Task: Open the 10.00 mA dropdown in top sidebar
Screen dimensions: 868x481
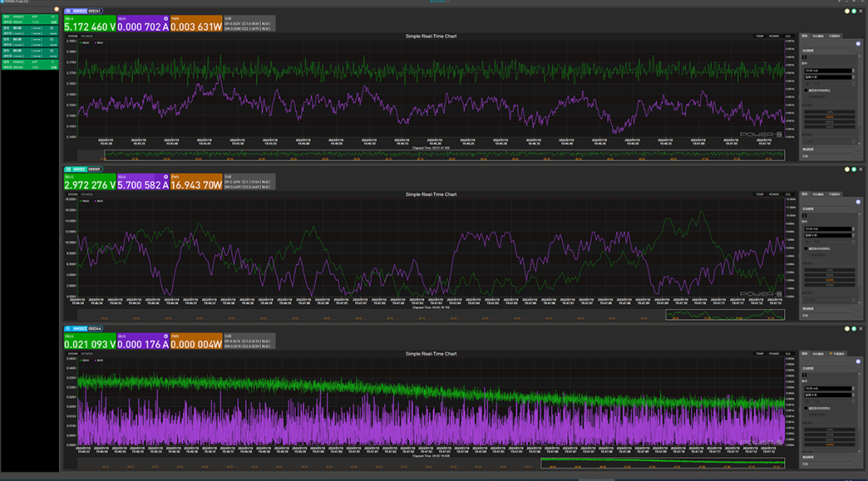Action: (x=828, y=71)
